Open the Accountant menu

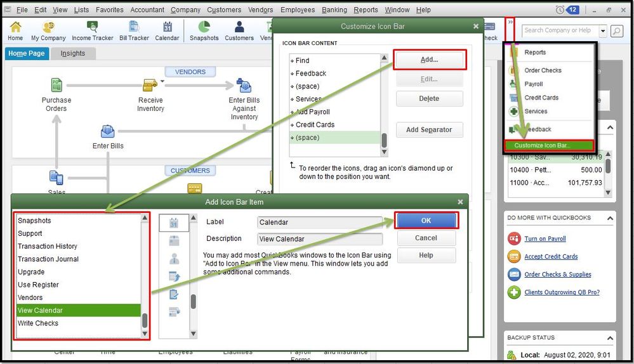147,10
